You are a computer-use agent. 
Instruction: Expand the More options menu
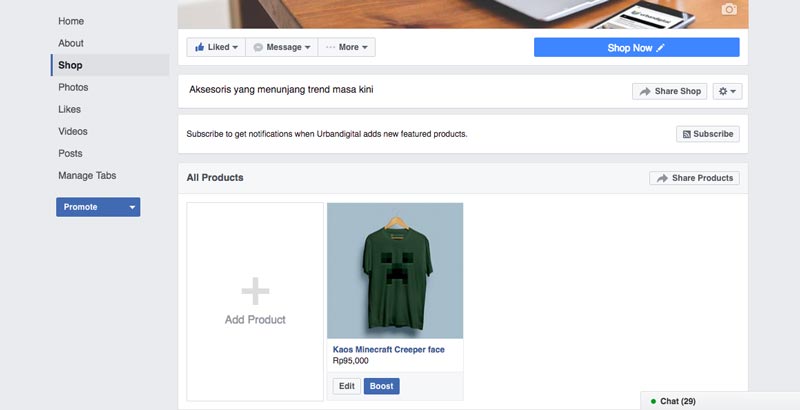(x=347, y=47)
